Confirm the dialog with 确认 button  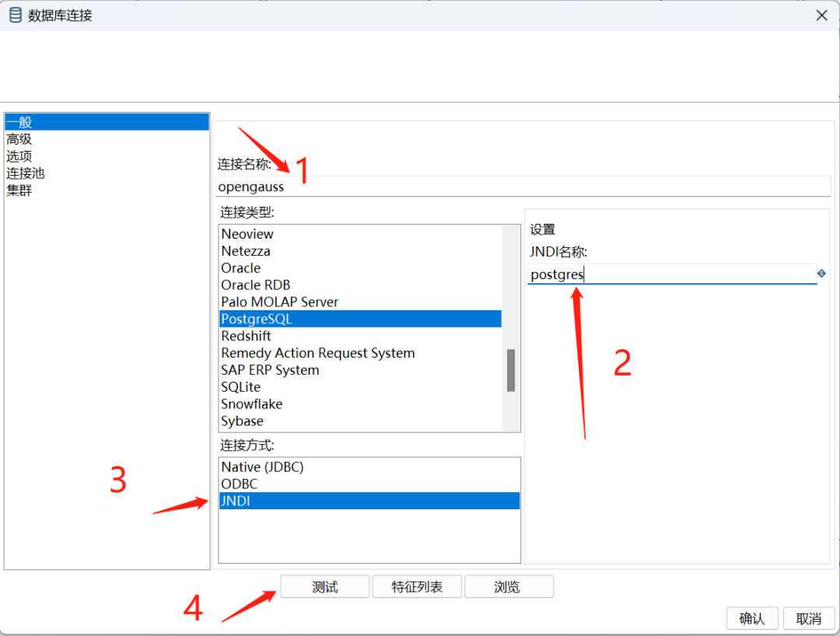[751, 618]
